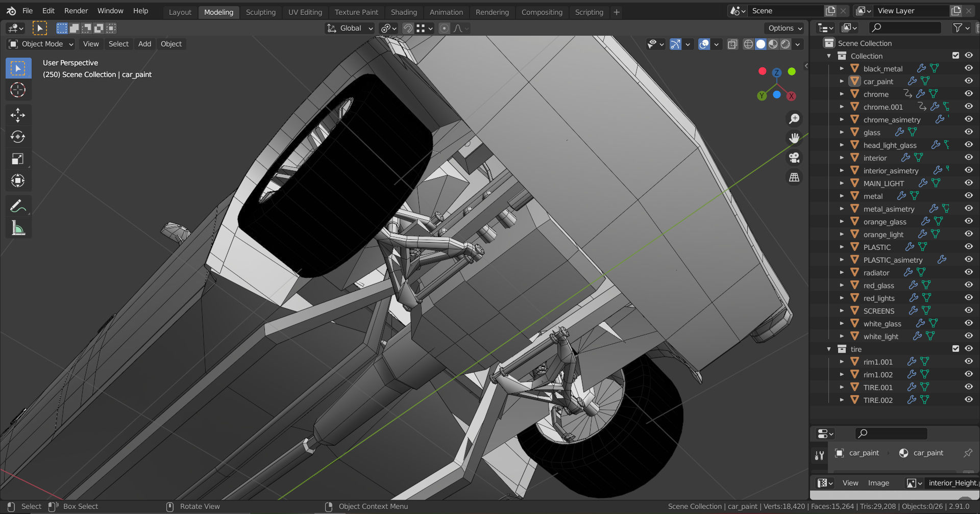Open the Add menu in viewport header

pyautogui.click(x=144, y=44)
